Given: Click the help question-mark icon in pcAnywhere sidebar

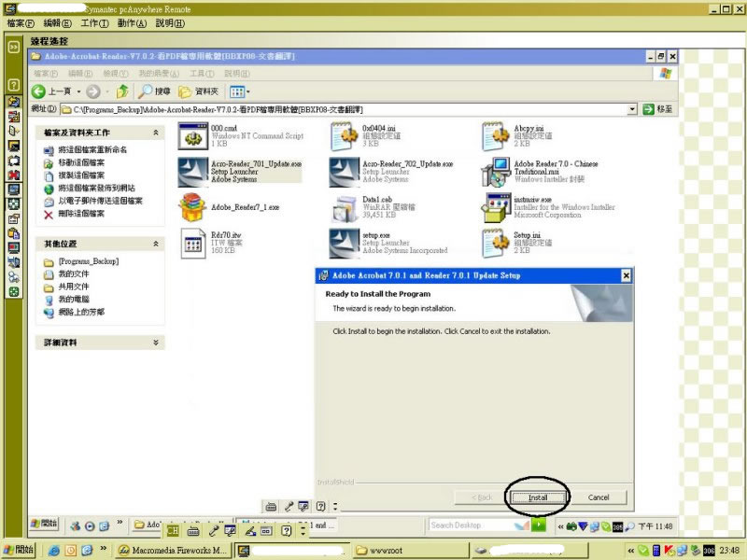Looking at the screenshot, I should 14,85.
